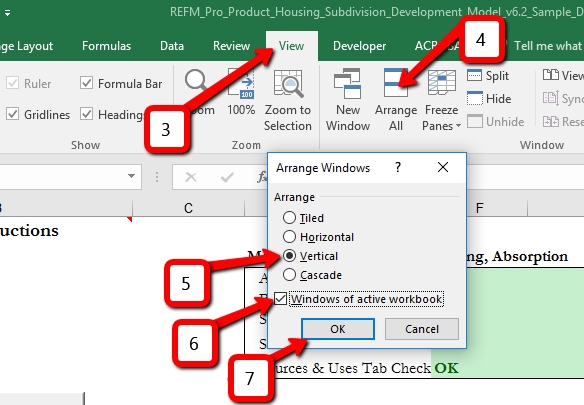Click the dialog help question mark
The image size is (584, 405).
tap(398, 167)
